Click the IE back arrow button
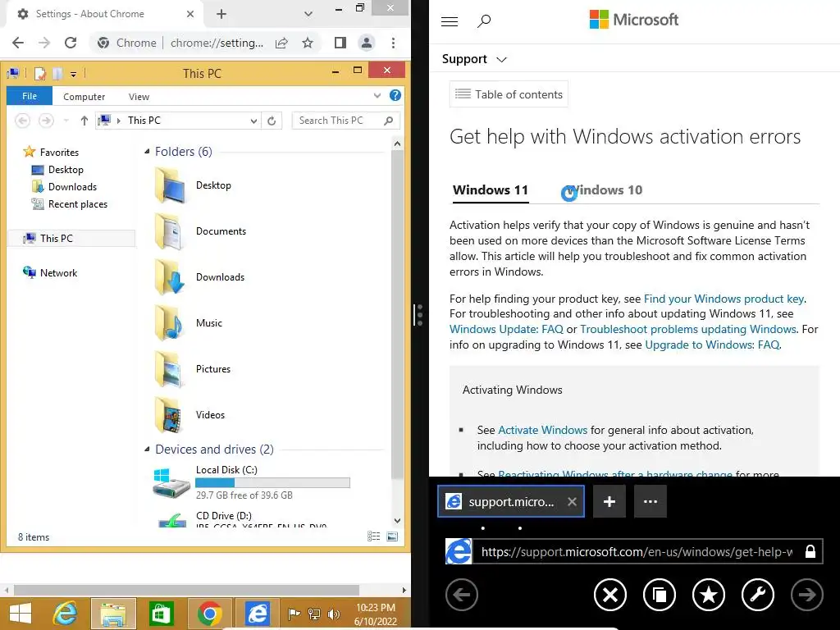Viewport: 840px width, 630px height. point(462,595)
